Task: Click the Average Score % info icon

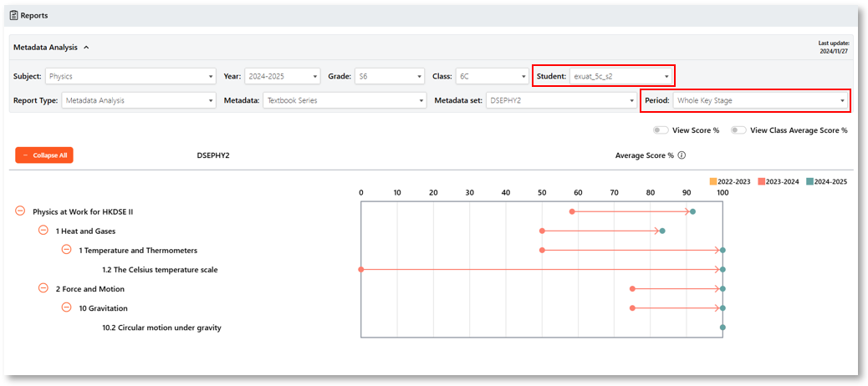Action: pos(682,155)
